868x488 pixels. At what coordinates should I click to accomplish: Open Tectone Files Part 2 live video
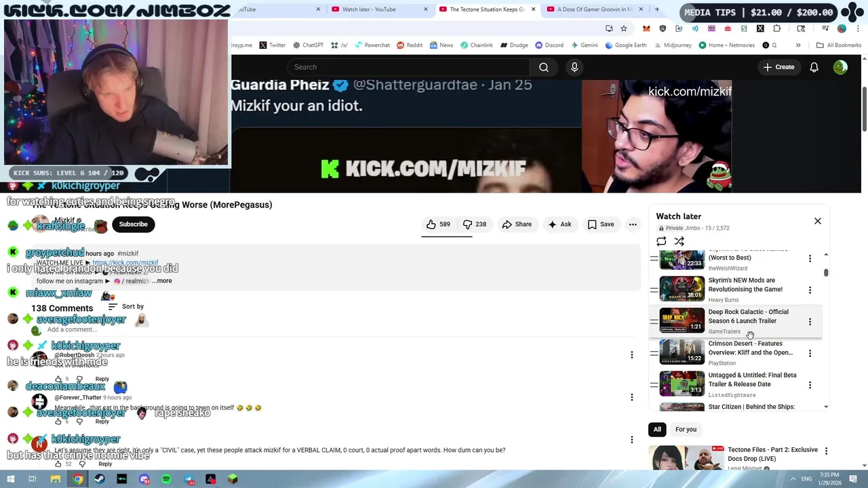(x=773, y=454)
